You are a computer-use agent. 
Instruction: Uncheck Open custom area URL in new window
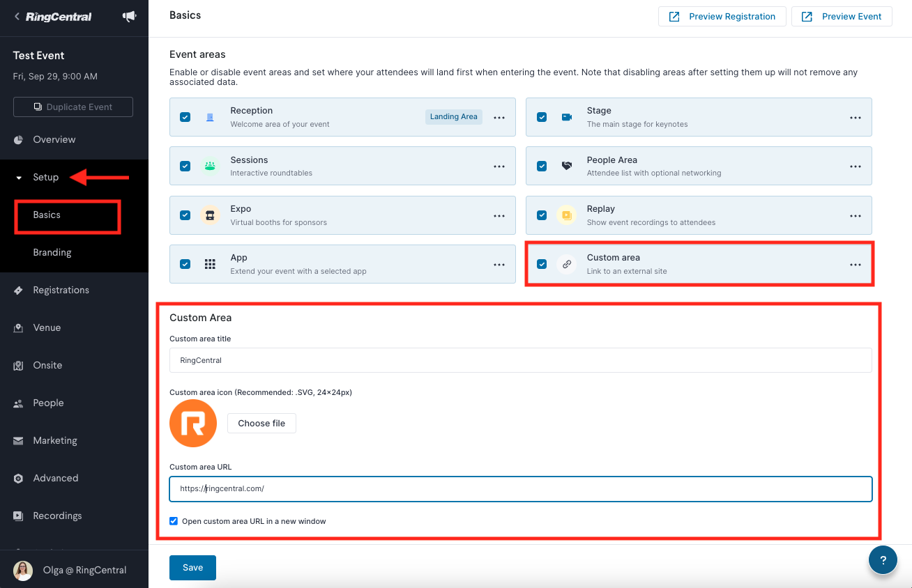(174, 521)
